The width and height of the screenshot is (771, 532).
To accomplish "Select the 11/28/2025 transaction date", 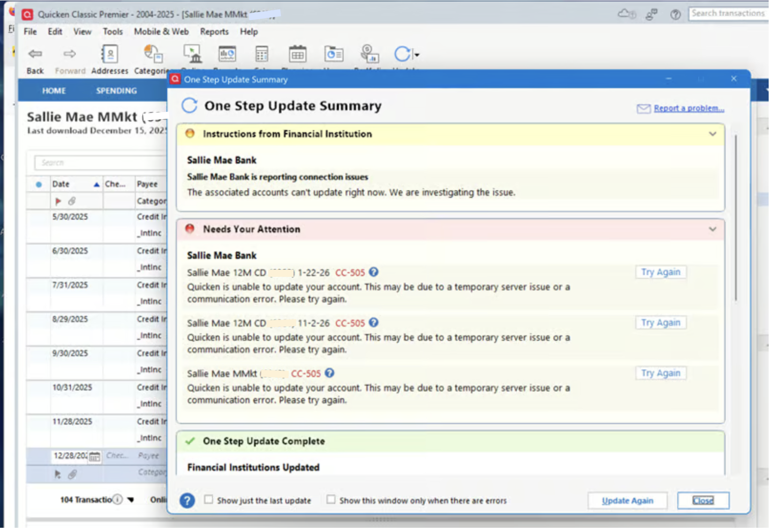I will [72, 422].
